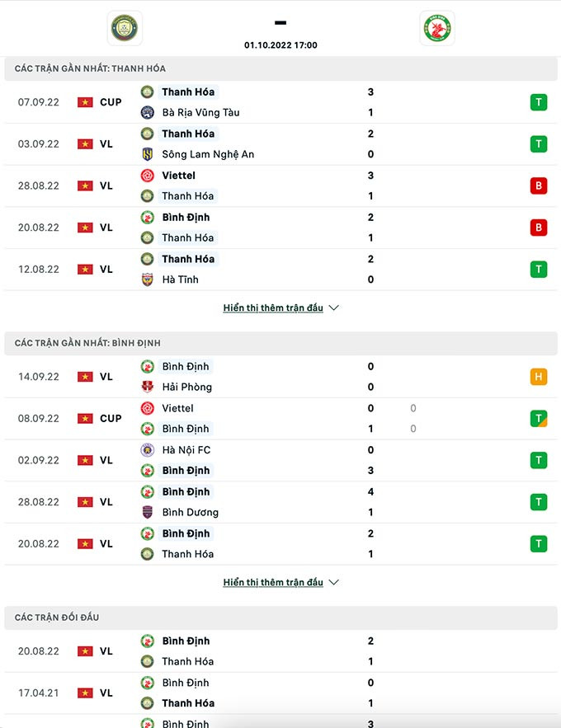Screen dimensions: 561x728
Task: Expand more Thanh Hóa matches with the chevron
Action: [x=334, y=308]
